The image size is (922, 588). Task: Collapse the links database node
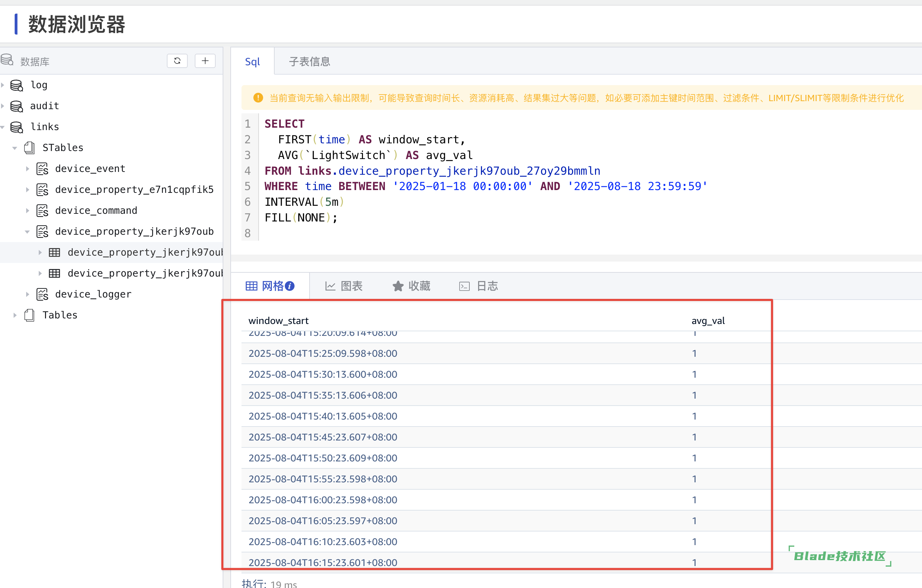(3, 127)
